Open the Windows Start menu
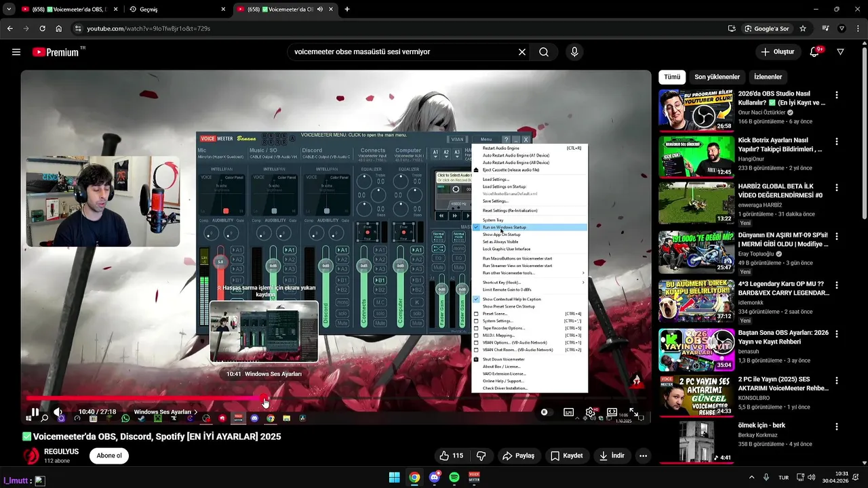 (394, 477)
